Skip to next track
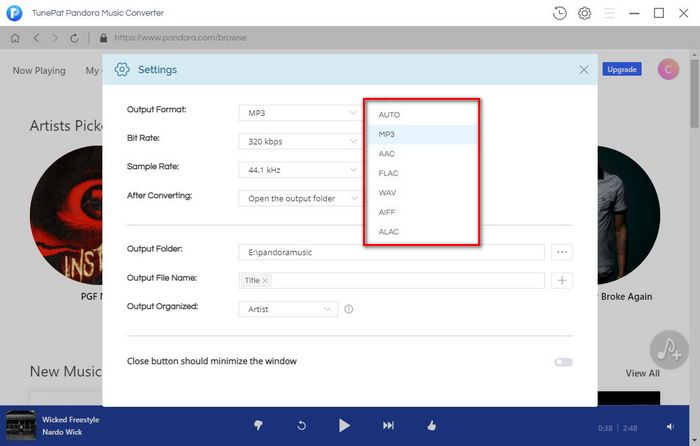Viewport: 700px width, 446px height. (x=388, y=425)
